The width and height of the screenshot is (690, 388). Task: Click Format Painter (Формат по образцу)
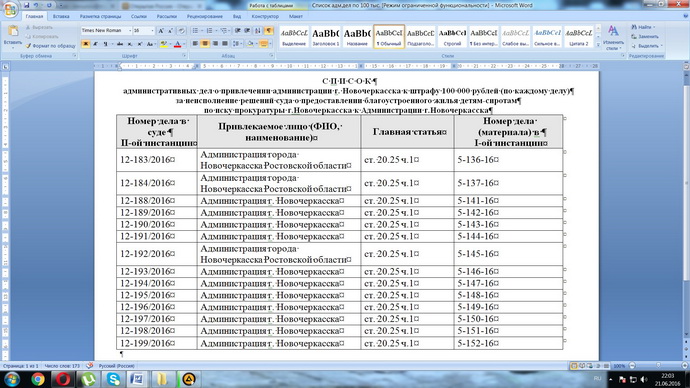click(51, 46)
